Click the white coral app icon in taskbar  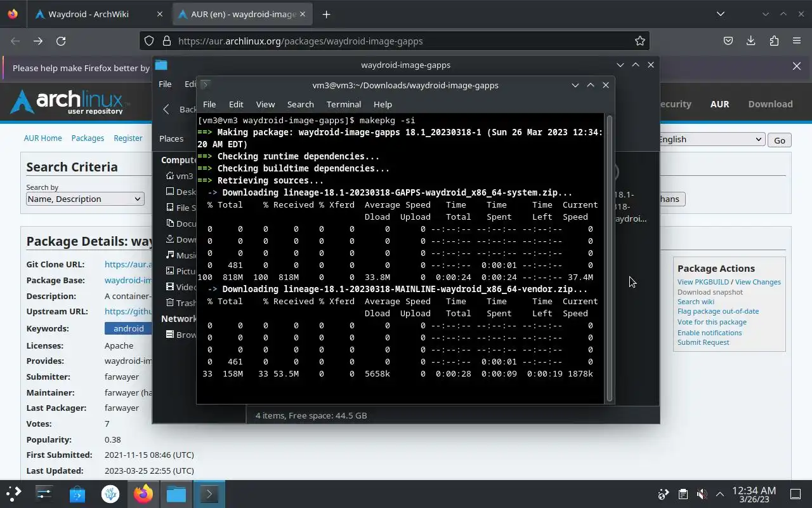[x=110, y=493]
